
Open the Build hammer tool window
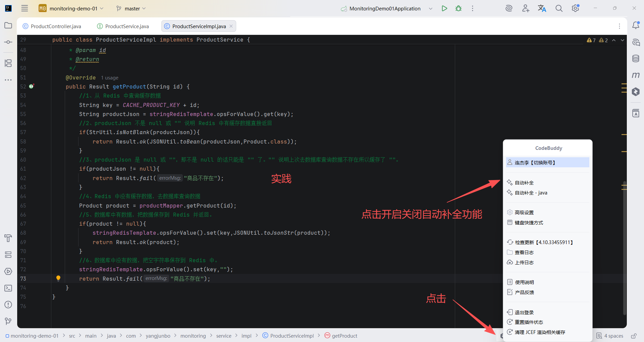(8, 238)
